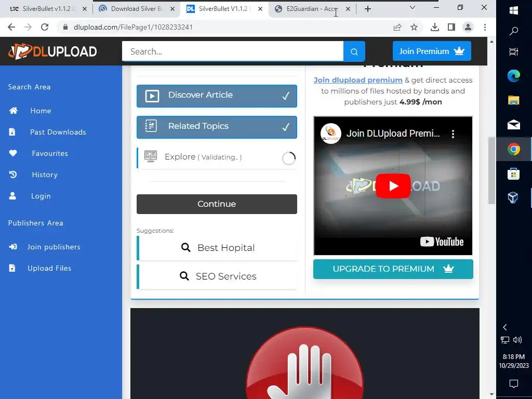Open History in the sidebar
The width and height of the screenshot is (532, 399).
pyautogui.click(x=45, y=175)
